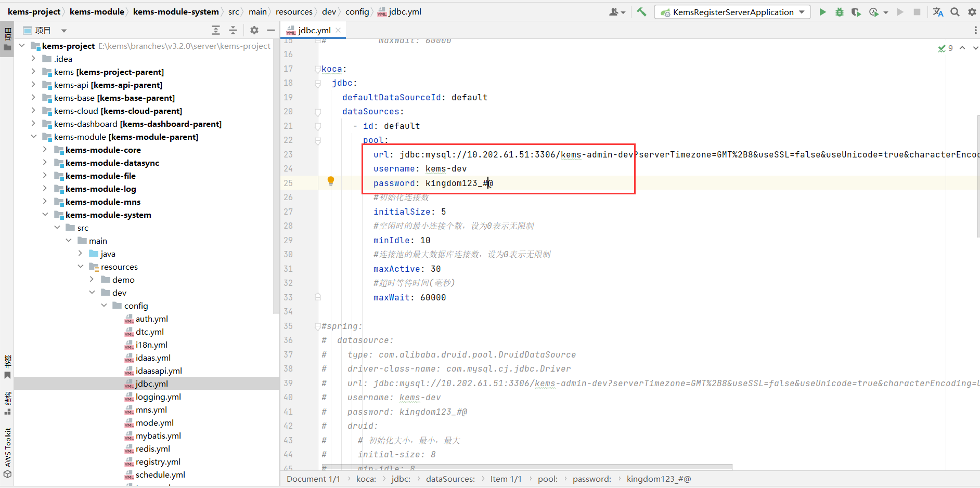Open IDE settings gear at top right

[972, 12]
